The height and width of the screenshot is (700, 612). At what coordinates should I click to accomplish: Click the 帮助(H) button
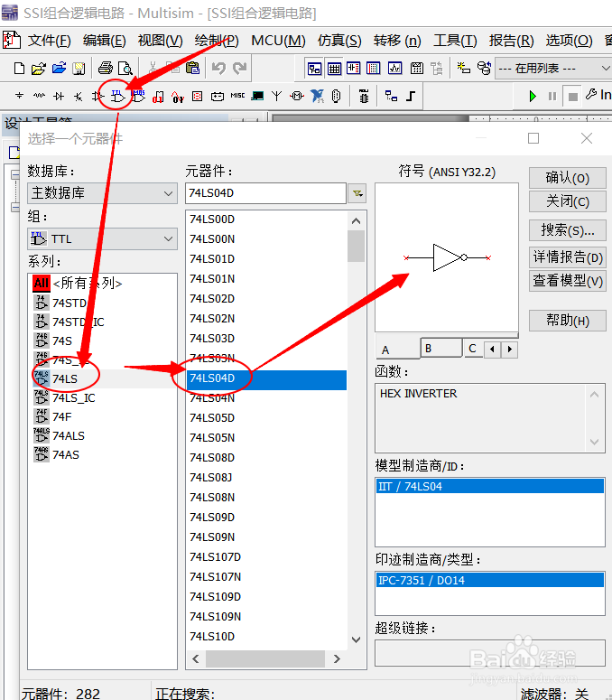click(568, 320)
